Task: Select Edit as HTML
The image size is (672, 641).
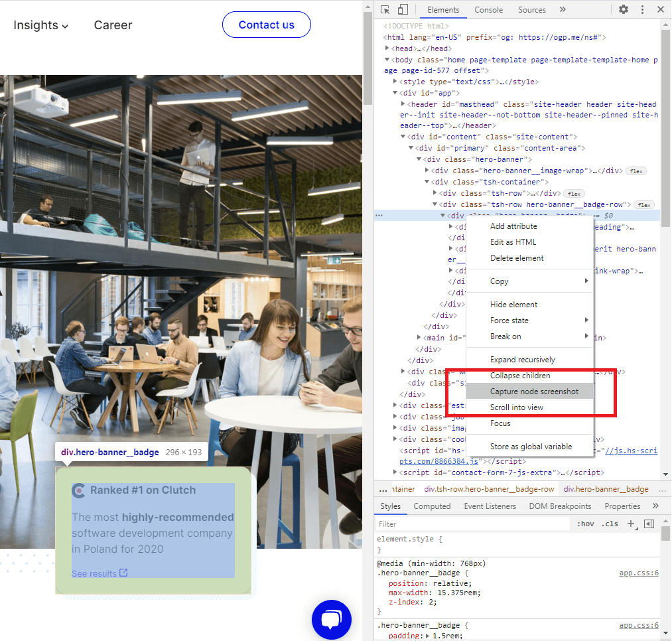Action: click(530, 242)
